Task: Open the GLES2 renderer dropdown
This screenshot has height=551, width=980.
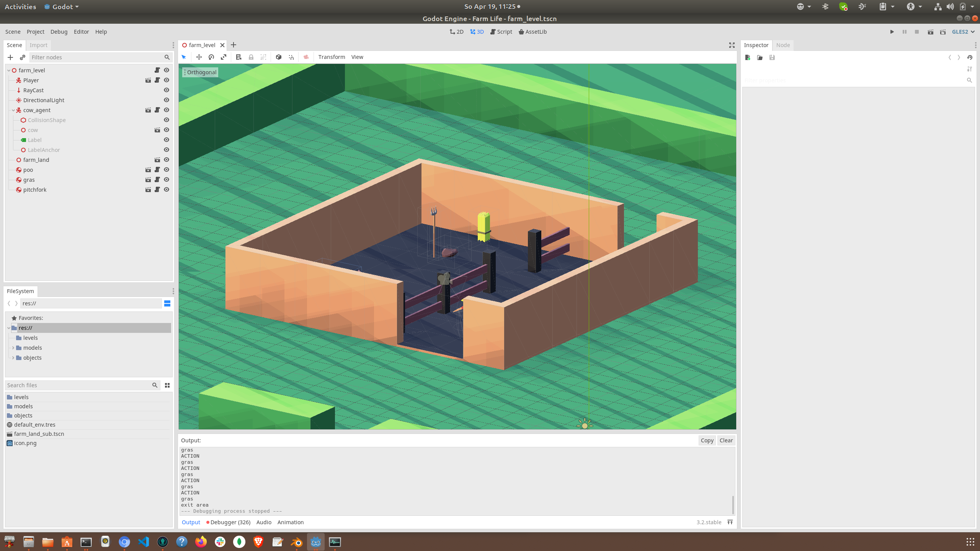Action: tap(963, 32)
